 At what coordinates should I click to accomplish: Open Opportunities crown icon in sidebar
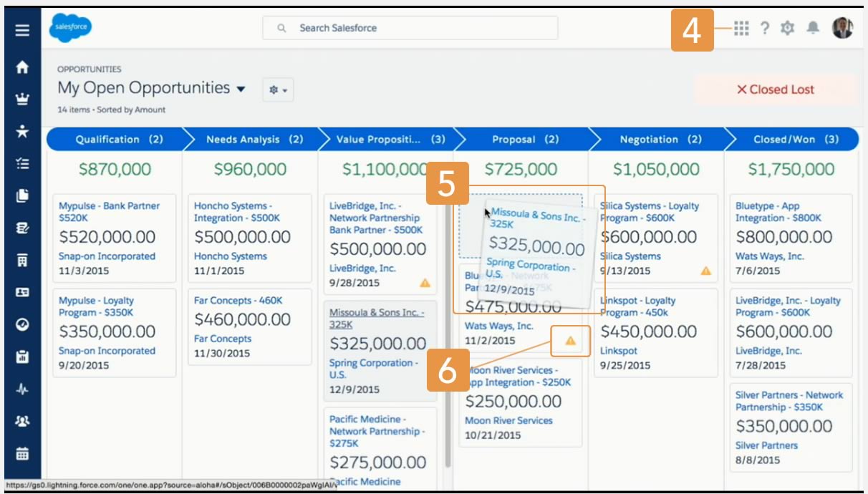(22, 99)
